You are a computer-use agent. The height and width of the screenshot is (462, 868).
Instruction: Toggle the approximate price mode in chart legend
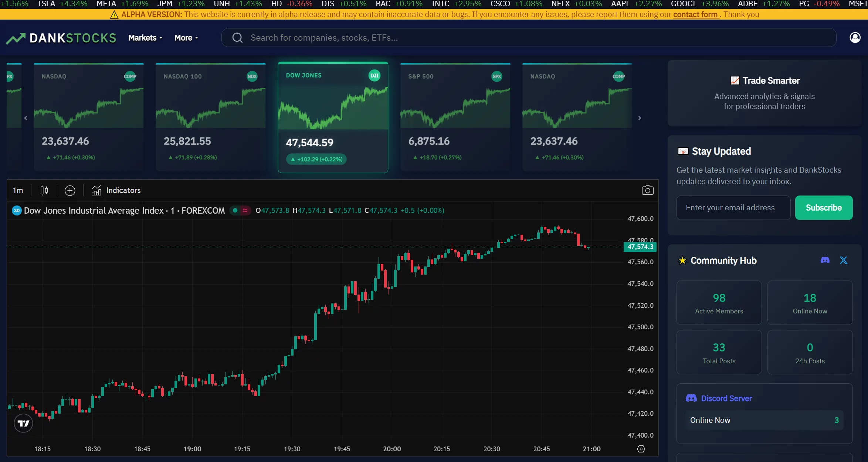[245, 210]
